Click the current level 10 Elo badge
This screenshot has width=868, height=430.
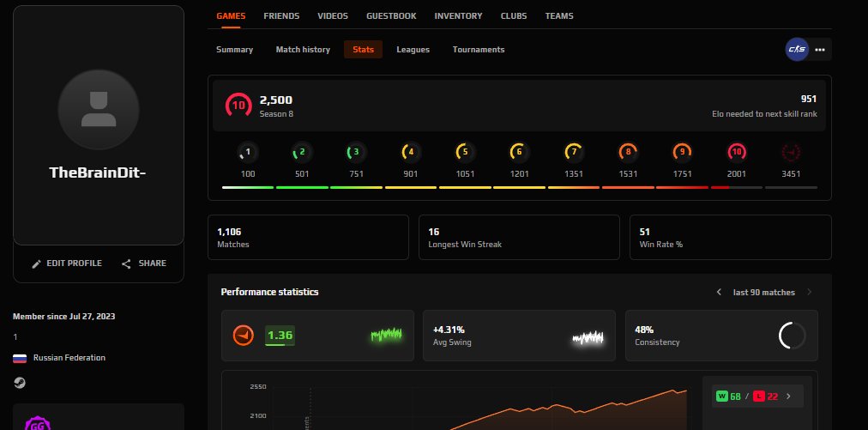point(238,105)
